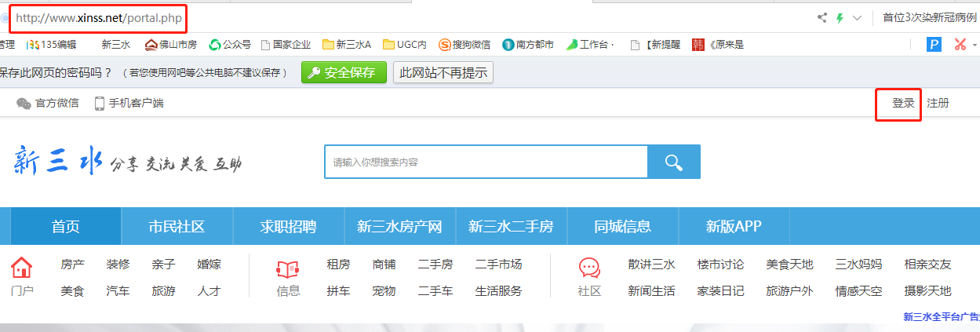Viewport: 980px width, 332px height.
Task: Click the 信息 open-book icon
Action: click(288, 268)
